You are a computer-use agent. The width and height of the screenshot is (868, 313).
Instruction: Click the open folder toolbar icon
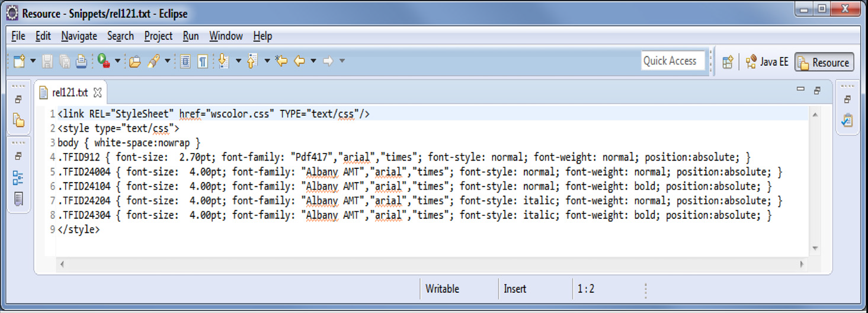click(135, 61)
